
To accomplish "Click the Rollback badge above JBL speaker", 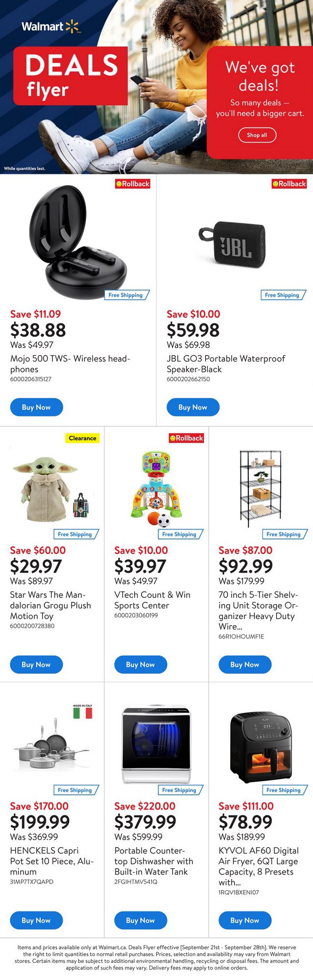I will pyautogui.click(x=289, y=184).
